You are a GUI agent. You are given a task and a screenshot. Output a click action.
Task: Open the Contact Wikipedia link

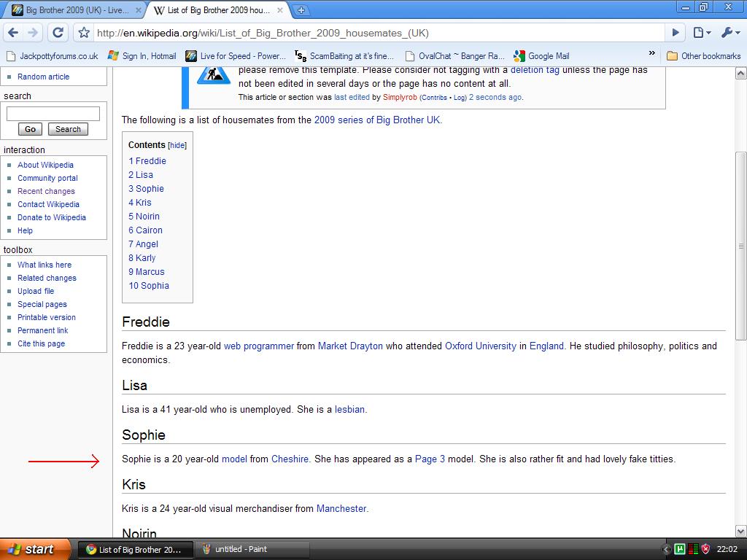48,204
